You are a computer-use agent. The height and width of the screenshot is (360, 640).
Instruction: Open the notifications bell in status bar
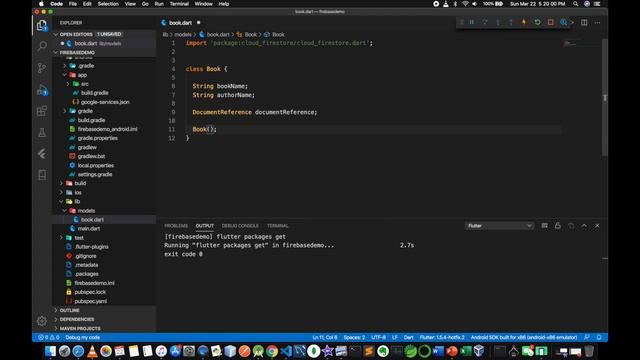[x=599, y=338]
